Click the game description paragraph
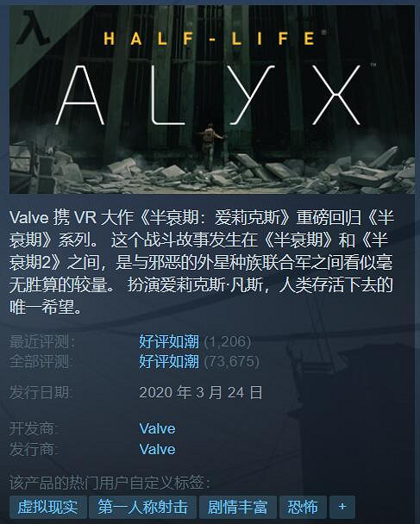This screenshot has height=524, width=420. click(202, 262)
